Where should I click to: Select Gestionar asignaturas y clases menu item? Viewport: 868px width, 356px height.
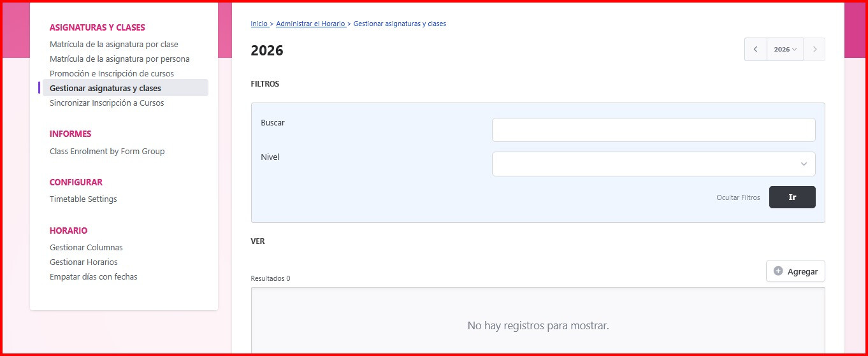pyautogui.click(x=105, y=89)
